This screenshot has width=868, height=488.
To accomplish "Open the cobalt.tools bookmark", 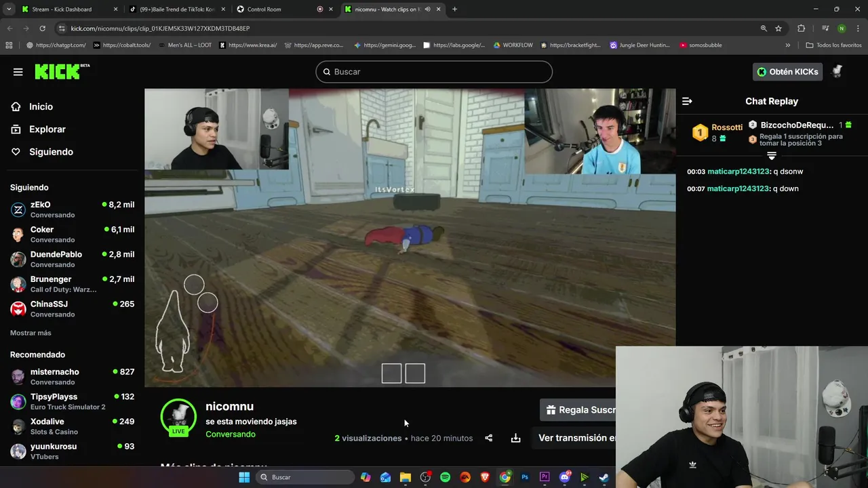I will coord(122,45).
